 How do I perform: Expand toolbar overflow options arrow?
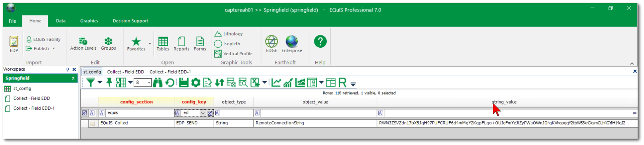(353, 84)
